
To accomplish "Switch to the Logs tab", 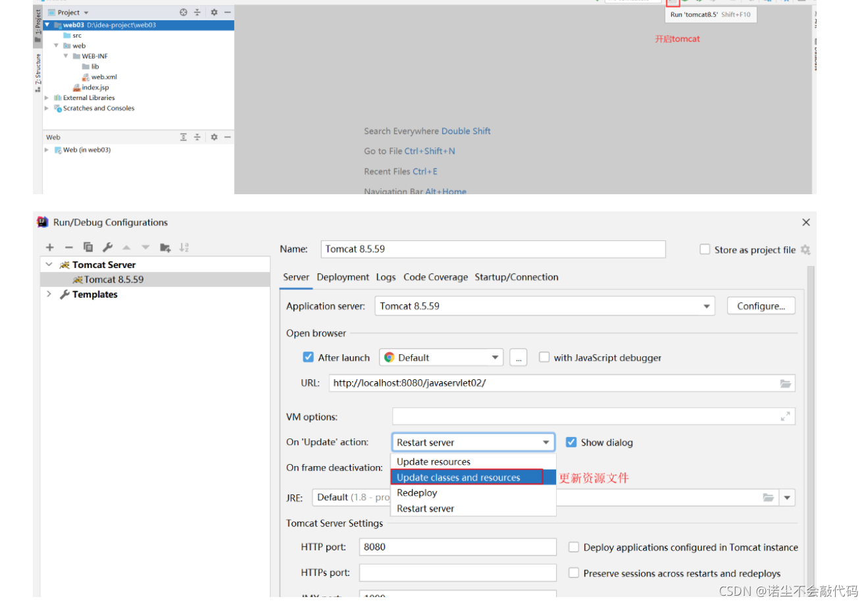I will pos(386,277).
